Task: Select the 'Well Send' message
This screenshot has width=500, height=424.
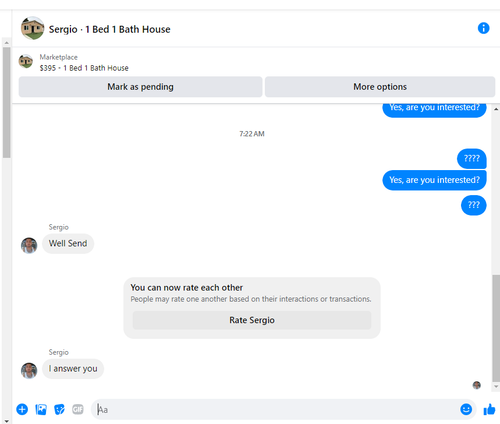Action: (68, 243)
